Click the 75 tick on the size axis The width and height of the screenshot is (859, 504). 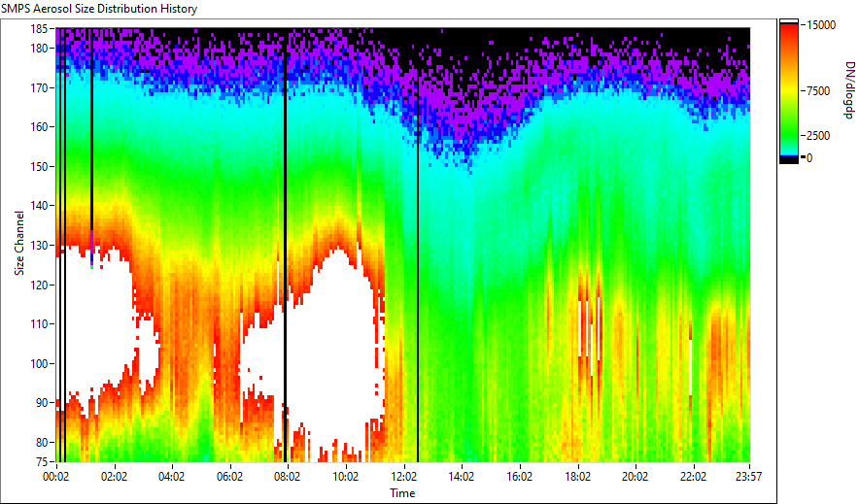[x=41, y=462]
